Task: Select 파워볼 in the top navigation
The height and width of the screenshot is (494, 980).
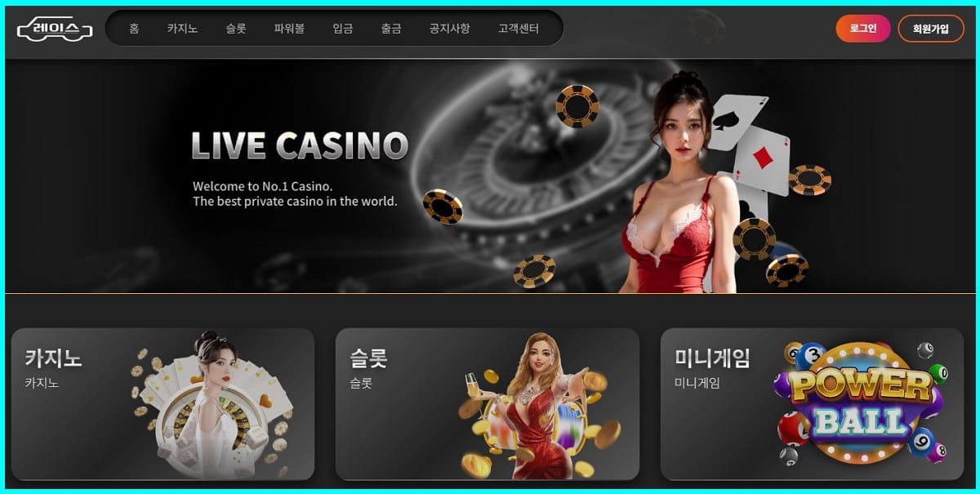Action: coord(289,29)
